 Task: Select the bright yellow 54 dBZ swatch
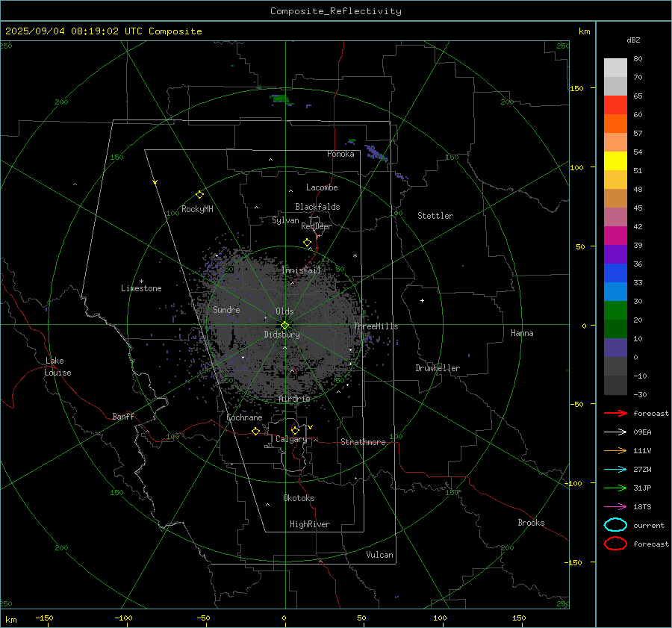615,161
